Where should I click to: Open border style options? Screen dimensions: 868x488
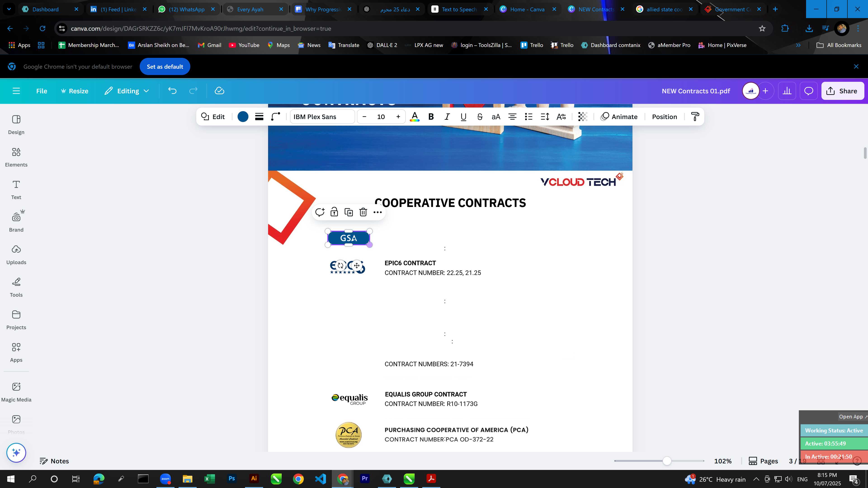259,117
